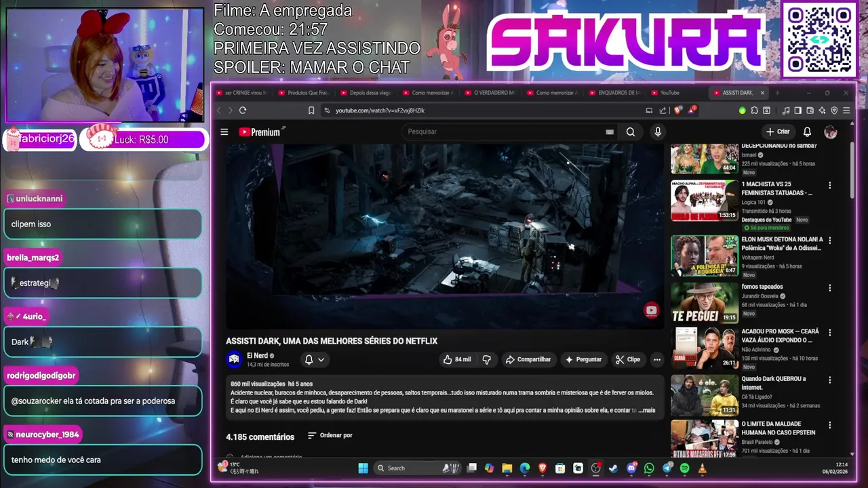868x488 pixels.
Task: Click the Clipe button
Action: pos(628,359)
